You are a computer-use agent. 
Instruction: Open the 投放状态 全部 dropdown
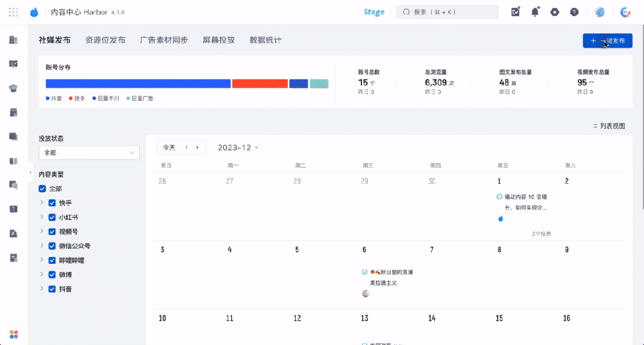point(89,153)
